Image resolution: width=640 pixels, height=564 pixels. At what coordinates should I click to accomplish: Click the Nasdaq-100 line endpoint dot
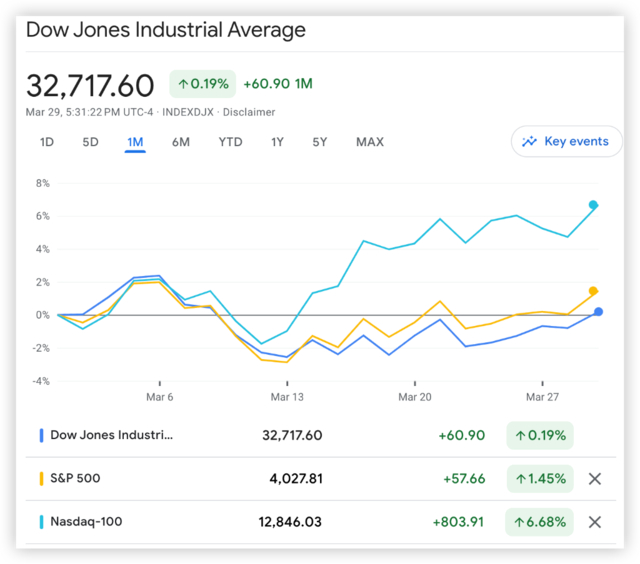(593, 205)
